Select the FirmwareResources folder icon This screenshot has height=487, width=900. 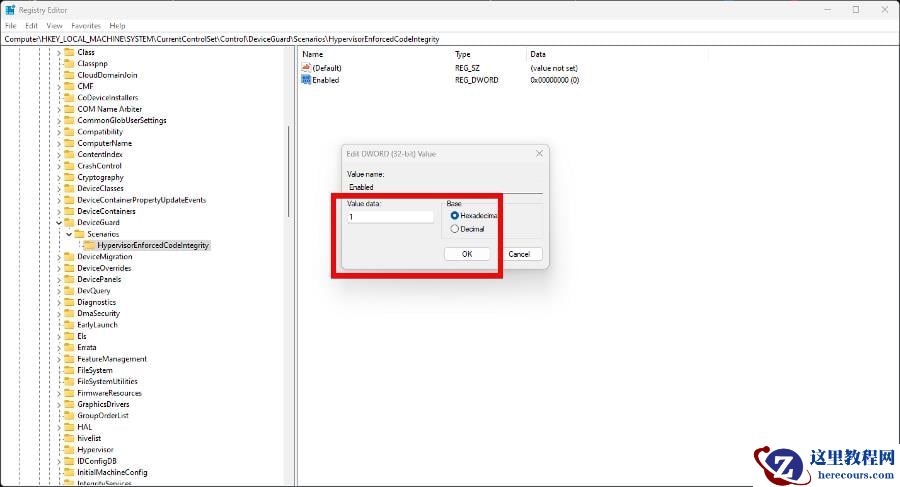[69, 393]
